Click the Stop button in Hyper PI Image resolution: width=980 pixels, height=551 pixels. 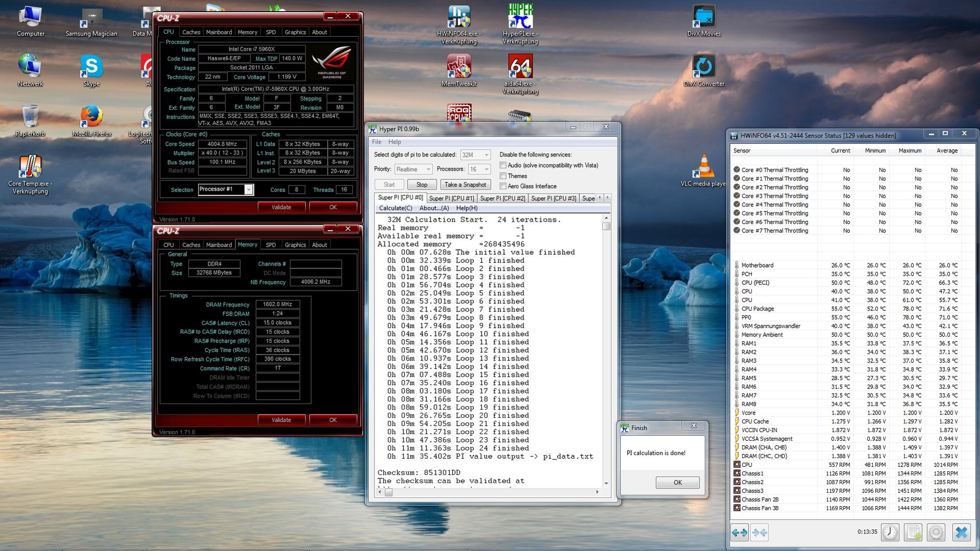(421, 184)
